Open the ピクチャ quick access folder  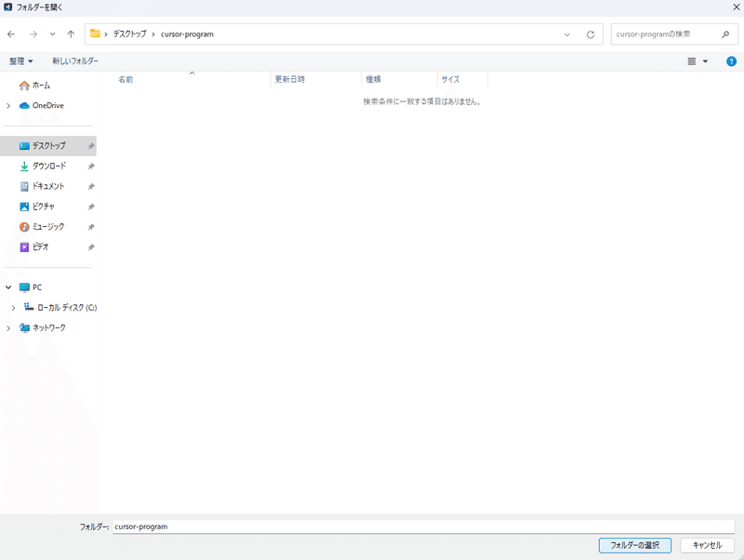43,207
